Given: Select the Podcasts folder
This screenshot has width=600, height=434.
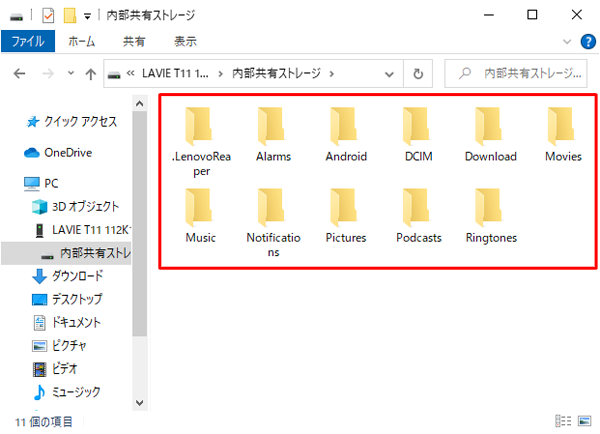Looking at the screenshot, I should 418,216.
